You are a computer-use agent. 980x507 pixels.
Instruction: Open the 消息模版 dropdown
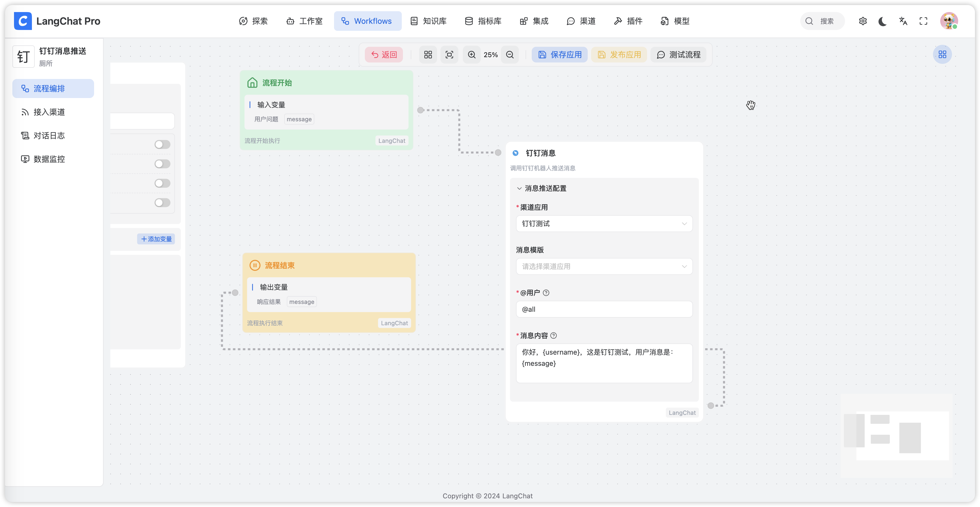coord(604,266)
